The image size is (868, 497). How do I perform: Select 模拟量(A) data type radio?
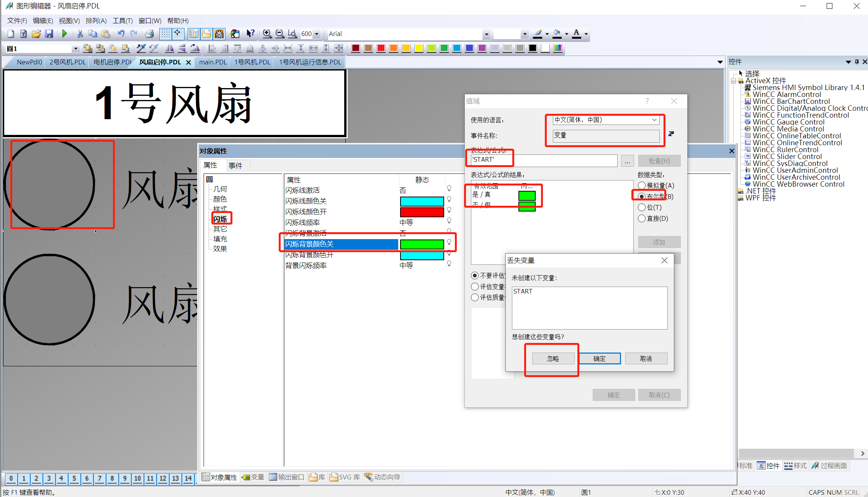click(642, 185)
